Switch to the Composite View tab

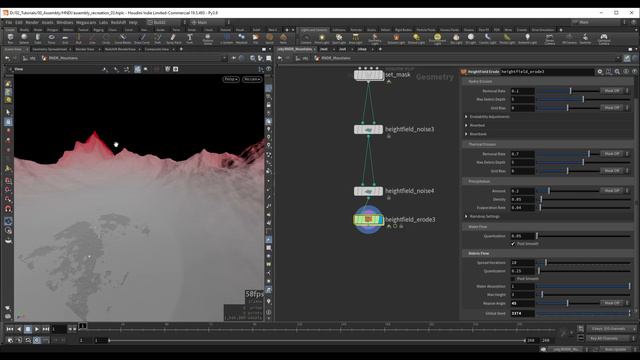click(157, 49)
